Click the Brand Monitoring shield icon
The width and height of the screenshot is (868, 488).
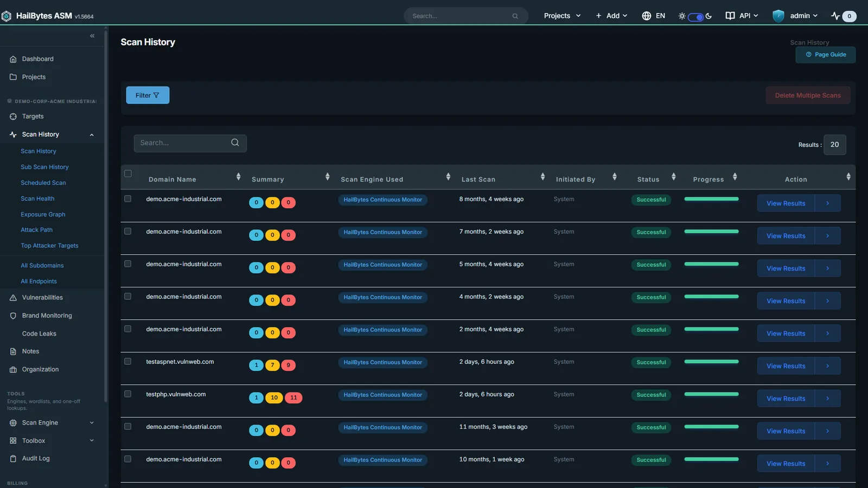pos(13,316)
